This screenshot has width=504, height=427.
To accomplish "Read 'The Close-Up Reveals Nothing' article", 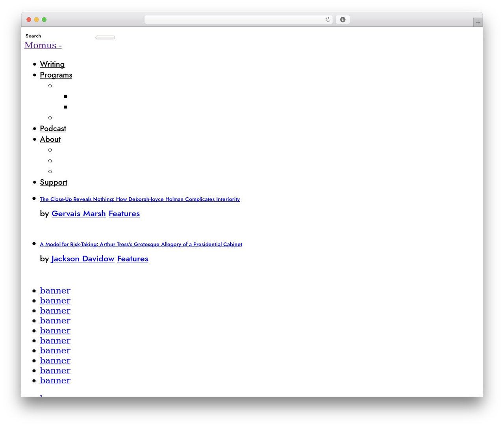I will (140, 199).
